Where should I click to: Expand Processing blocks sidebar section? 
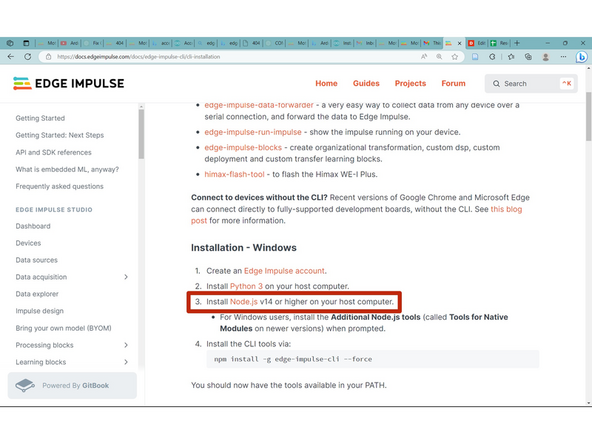(x=126, y=345)
